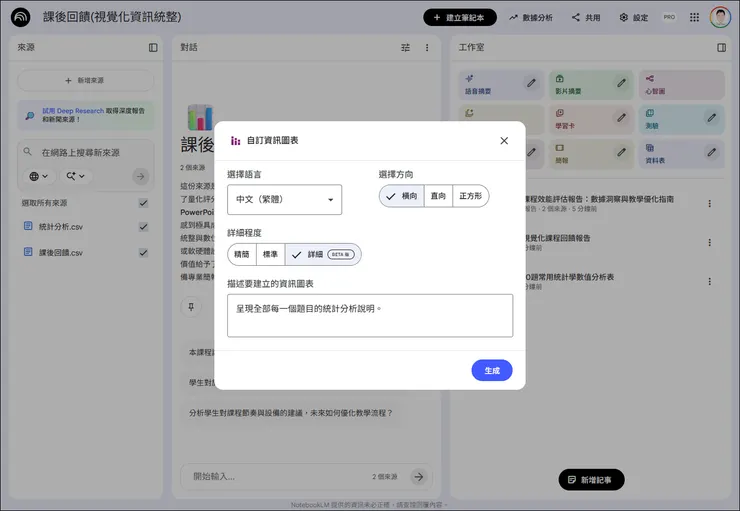Edit the 語音摘要 card with pencil
The image size is (740, 511).
point(531,83)
